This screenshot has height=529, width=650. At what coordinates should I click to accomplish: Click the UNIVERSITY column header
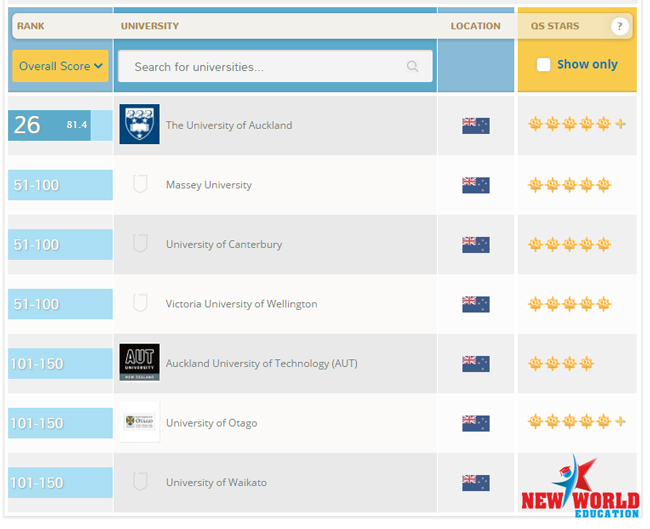(x=150, y=26)
